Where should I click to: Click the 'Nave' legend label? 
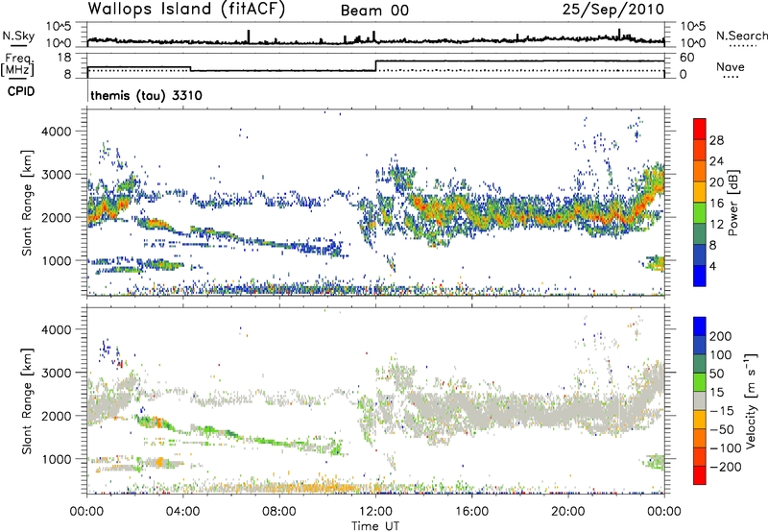pyautogui.click(x=731, y=66)
